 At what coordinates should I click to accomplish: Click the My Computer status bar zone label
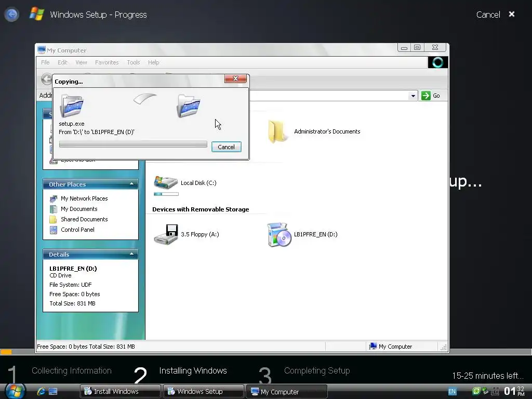click(x=391, y=347)
